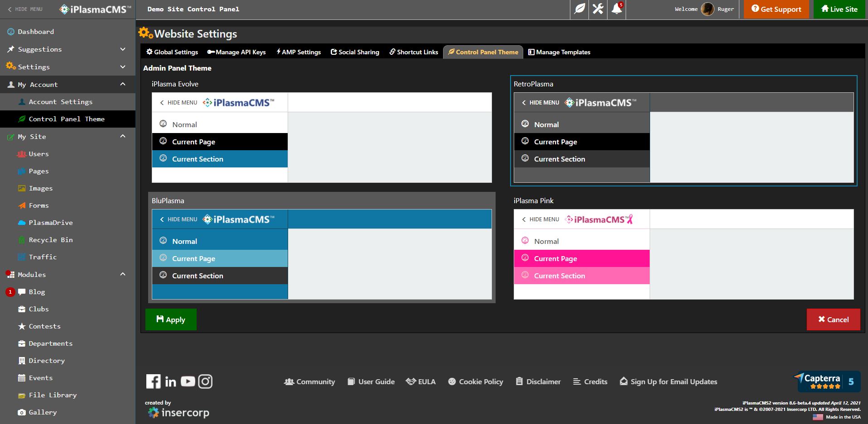Click the iPlasmaCMS logo in header

tap(96, 9)
